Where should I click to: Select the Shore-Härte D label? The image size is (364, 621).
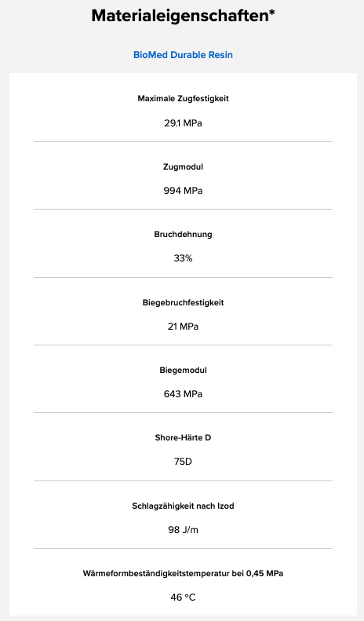tap(183, 437)
